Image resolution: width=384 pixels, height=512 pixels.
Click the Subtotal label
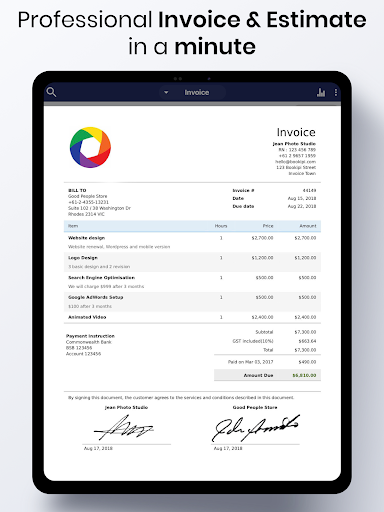click(x=264, y=332)
